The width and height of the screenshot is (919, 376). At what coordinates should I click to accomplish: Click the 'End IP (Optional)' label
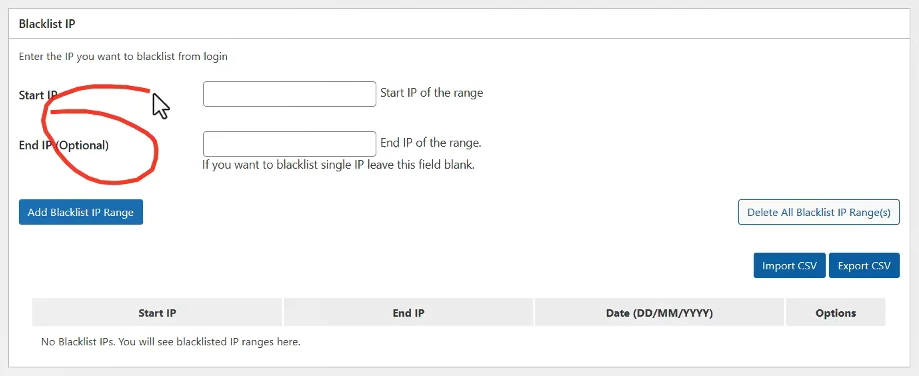pos(64,145)
